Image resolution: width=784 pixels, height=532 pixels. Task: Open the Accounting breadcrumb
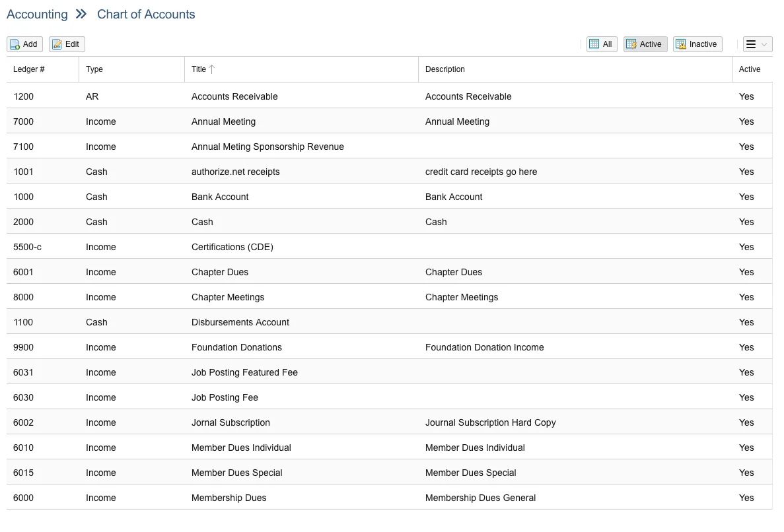(x=37, y=14)
